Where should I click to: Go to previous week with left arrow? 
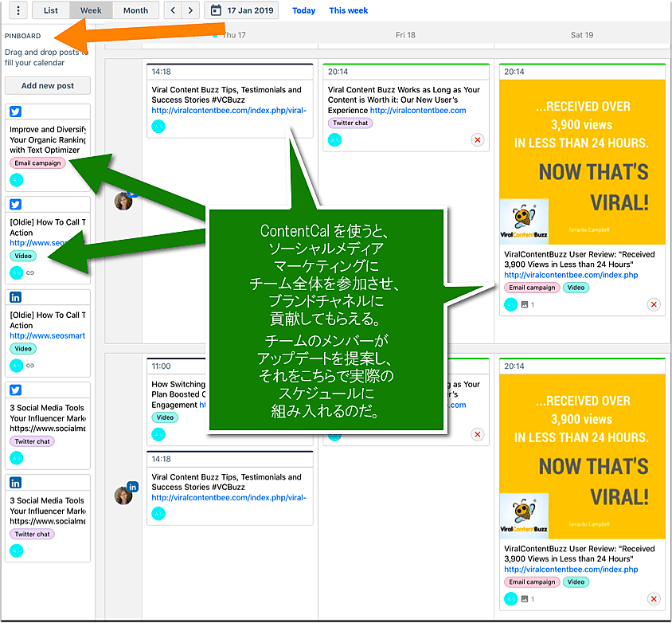173,10
